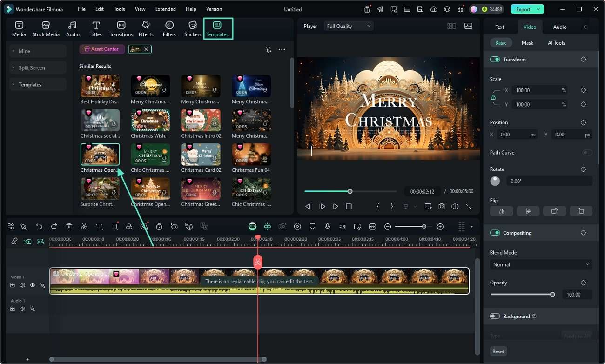Open the Transitions tab
Image resolution: width=605 pixels, height=364 pixels.
[121, 29]
